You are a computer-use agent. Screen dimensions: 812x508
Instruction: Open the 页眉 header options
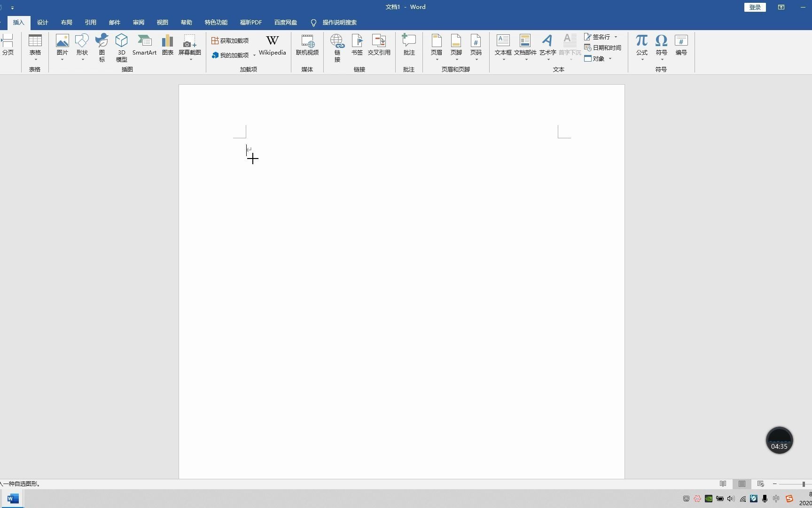437,47
